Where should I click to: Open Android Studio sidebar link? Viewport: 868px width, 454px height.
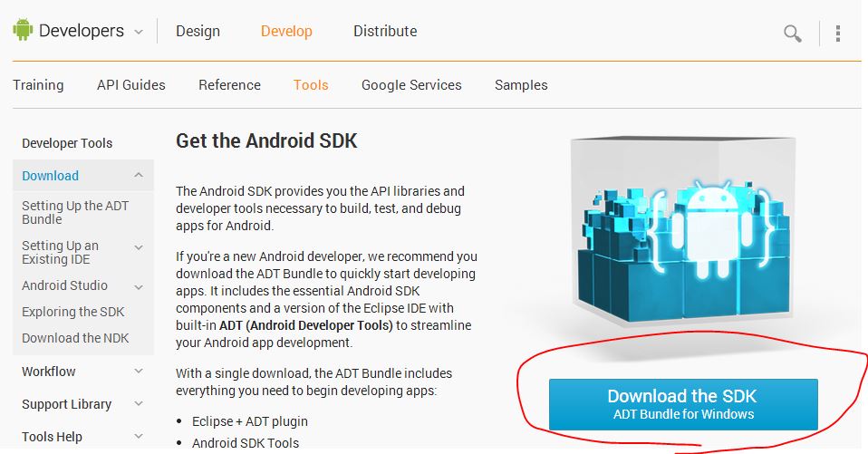point(64,285)
